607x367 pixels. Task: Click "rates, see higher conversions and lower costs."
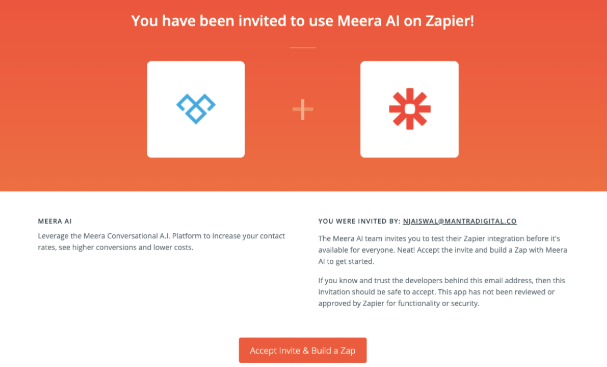click(x=115, y=247)
